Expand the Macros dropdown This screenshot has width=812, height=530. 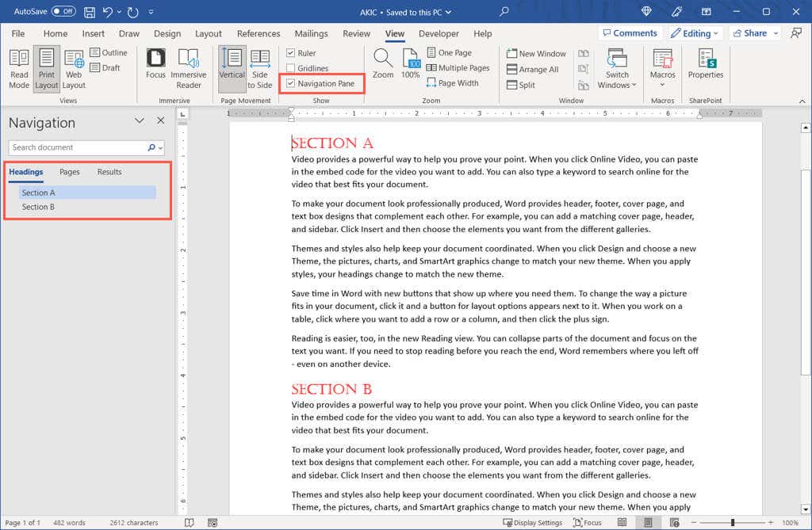(x=662, y=84)
